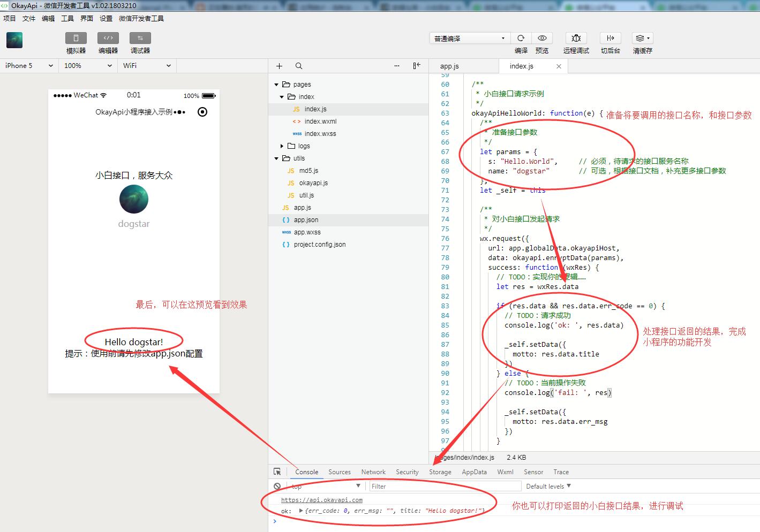
Task: Toggle the debugger (调试器) panel button
Action: tap(140, 38)
